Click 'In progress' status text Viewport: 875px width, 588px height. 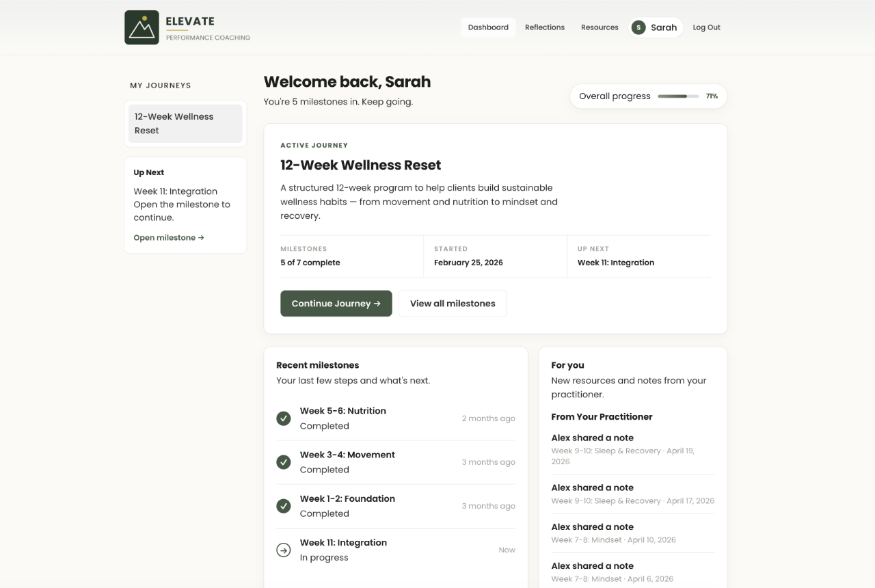324,557
